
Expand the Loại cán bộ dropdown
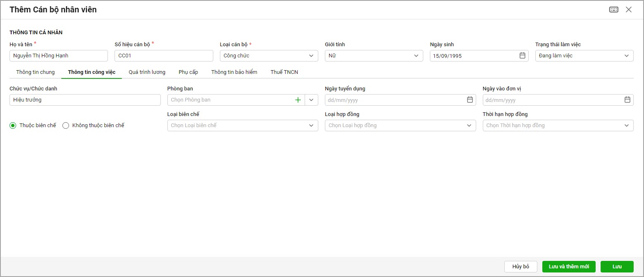tap(311, 56)
